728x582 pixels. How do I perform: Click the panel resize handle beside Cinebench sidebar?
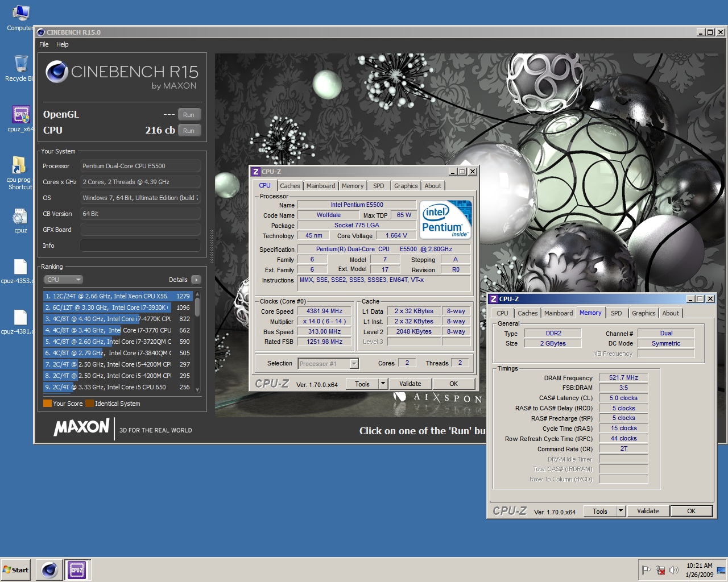tap(212, 246)
